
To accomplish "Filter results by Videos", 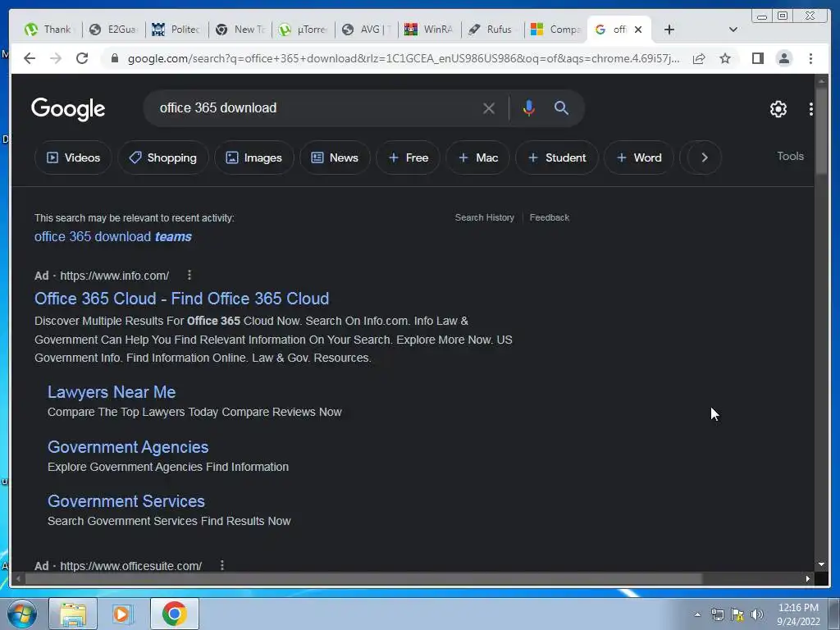I will point(73,157).
